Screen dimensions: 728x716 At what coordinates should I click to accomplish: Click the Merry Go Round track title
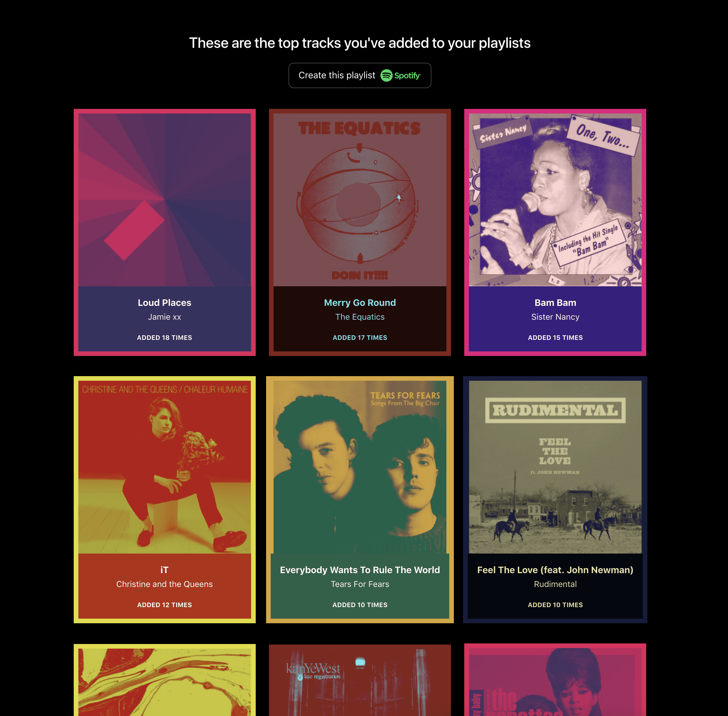coord(359,303)
